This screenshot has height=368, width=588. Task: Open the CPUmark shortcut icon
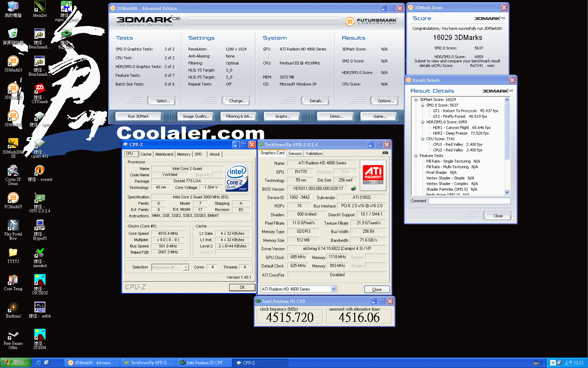coord(40,93)
